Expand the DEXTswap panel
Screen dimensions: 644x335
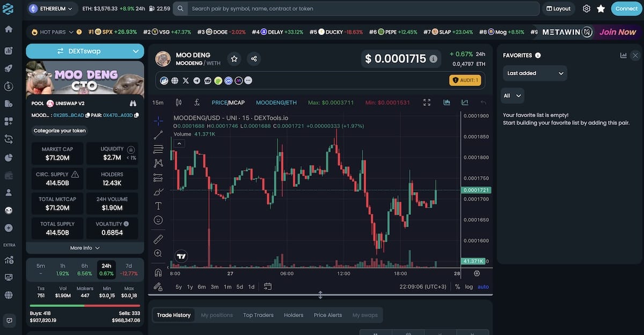coord(85,51)
